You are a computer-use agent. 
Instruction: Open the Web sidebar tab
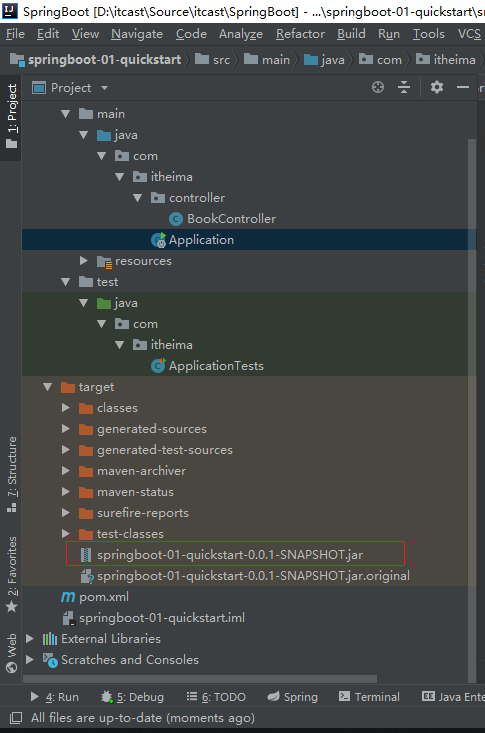coord(12,653)
